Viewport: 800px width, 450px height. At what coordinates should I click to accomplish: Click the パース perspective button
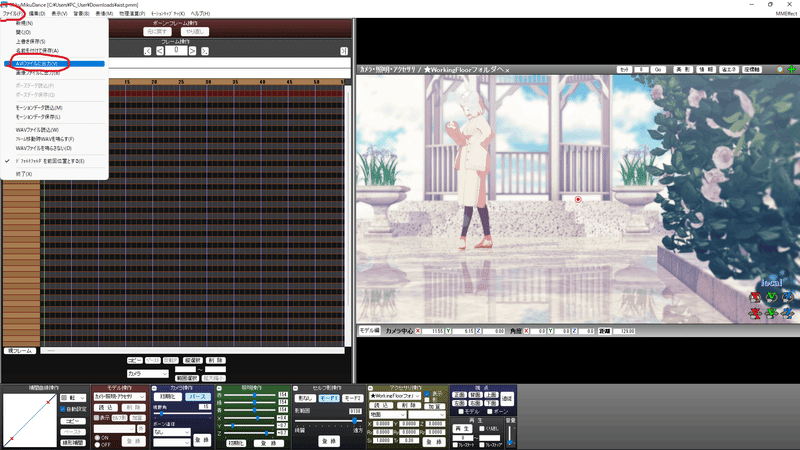(x=197, y=397)
